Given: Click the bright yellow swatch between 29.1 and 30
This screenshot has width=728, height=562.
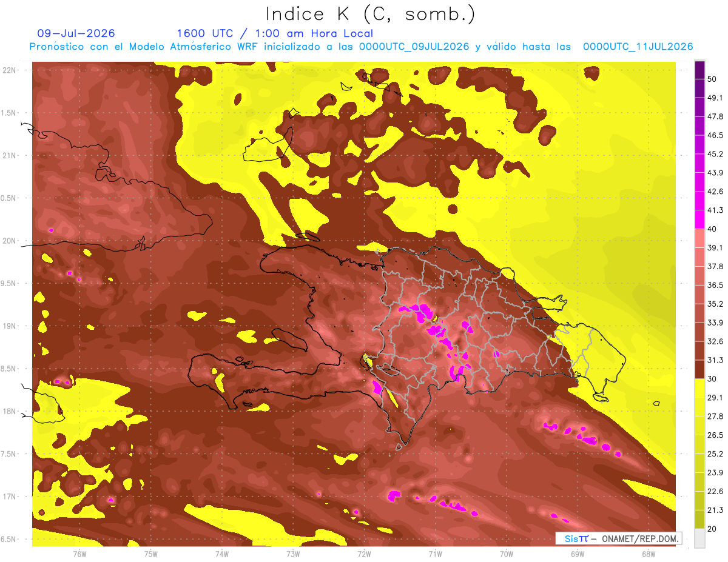Looking at the screenshot, I should [x=699, y=388].
